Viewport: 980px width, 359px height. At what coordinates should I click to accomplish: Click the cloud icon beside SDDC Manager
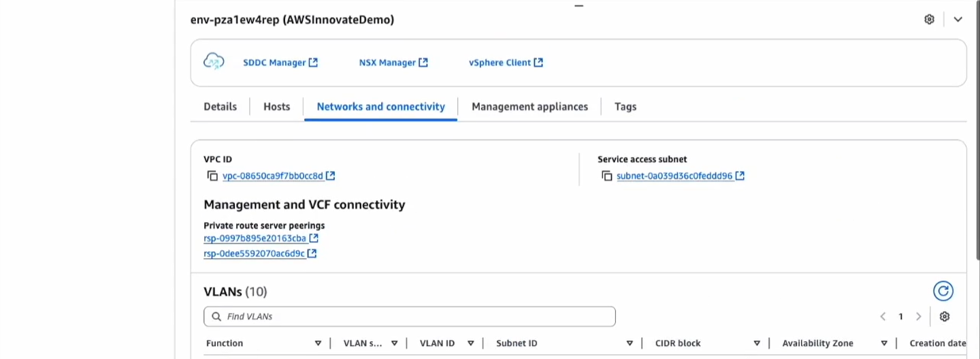click(x=214, y=61)
